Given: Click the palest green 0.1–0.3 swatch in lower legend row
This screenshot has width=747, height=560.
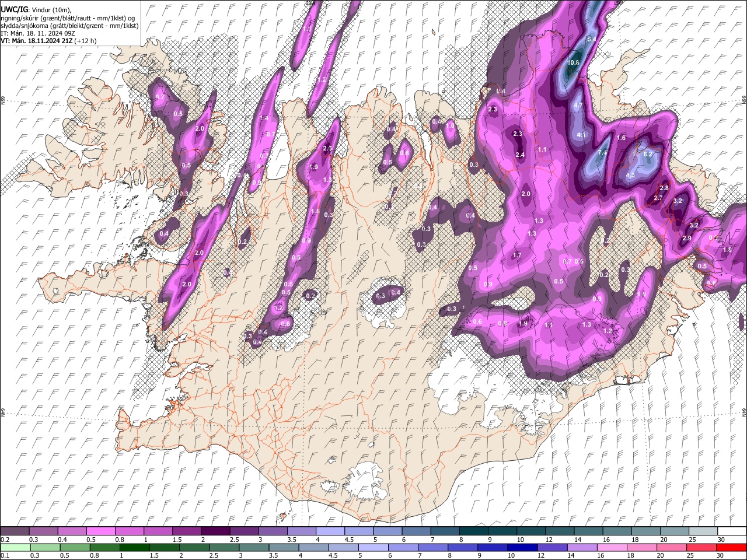Looking at the screenshot, I should pos(15,547).
